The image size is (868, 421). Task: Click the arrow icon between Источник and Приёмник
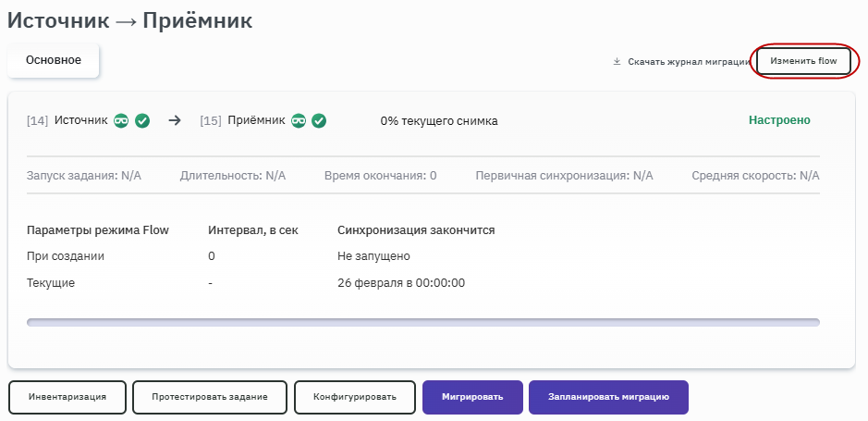pyautogui.click(x=175, y=120)
